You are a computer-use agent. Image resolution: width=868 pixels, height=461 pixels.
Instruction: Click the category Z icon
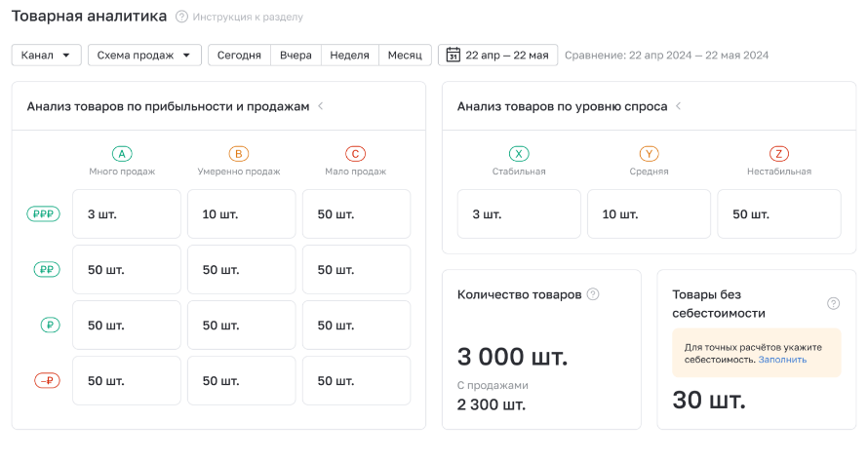[x=779, y=154]
